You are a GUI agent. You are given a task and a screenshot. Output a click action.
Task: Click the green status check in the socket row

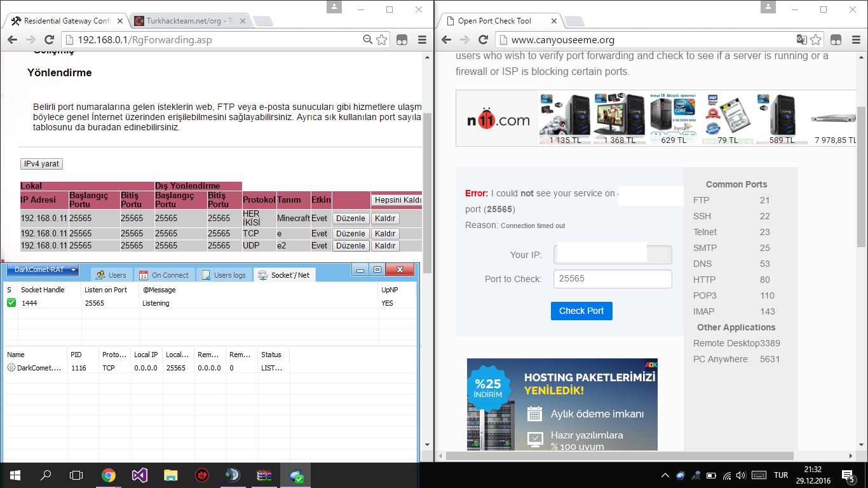[11, 303]
